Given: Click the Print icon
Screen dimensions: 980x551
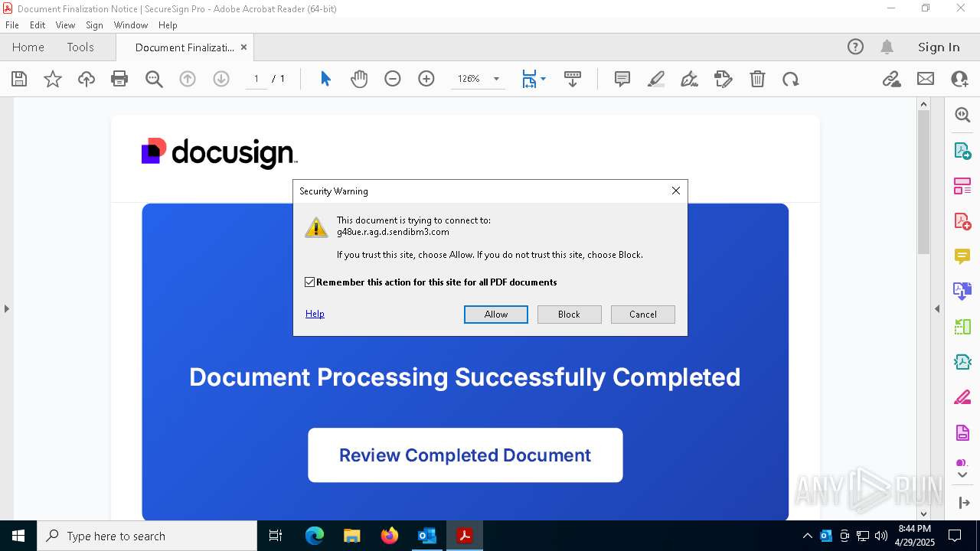Looking at the screenshot, I should pos(119,79).
